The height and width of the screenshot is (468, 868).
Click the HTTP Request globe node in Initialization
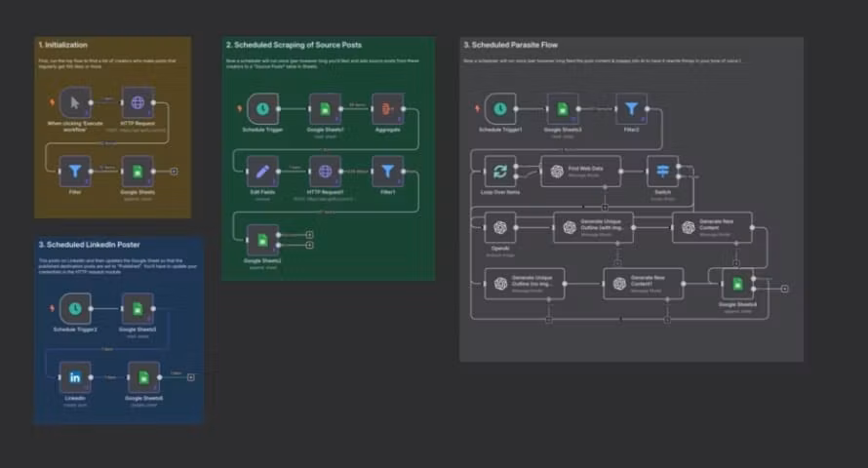click(137, 102)
